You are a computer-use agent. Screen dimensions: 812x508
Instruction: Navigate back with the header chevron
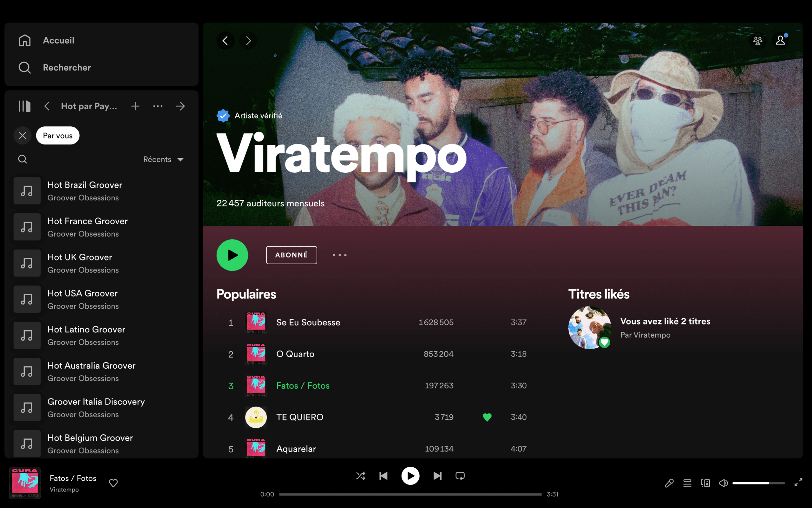tap(226, 41)
